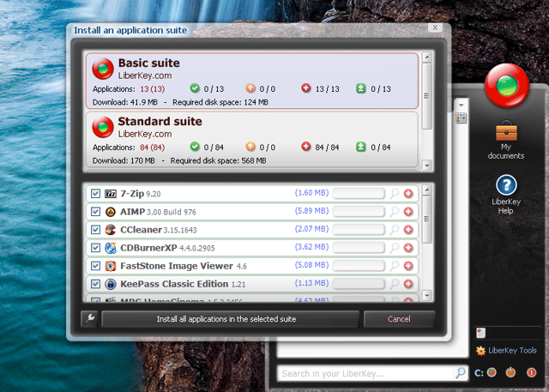Click the green download icon in Basic suite

tap(361, 88)
